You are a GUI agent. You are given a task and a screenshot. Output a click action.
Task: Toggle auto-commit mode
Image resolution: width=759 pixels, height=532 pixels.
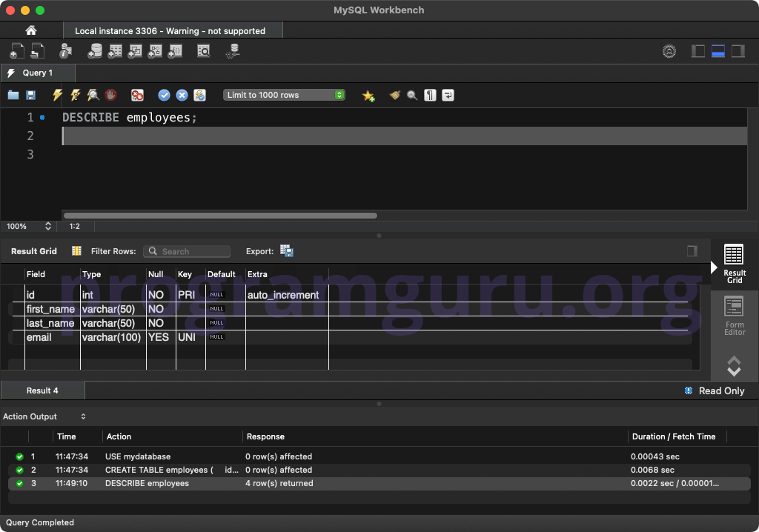click(x=199, y=95)
